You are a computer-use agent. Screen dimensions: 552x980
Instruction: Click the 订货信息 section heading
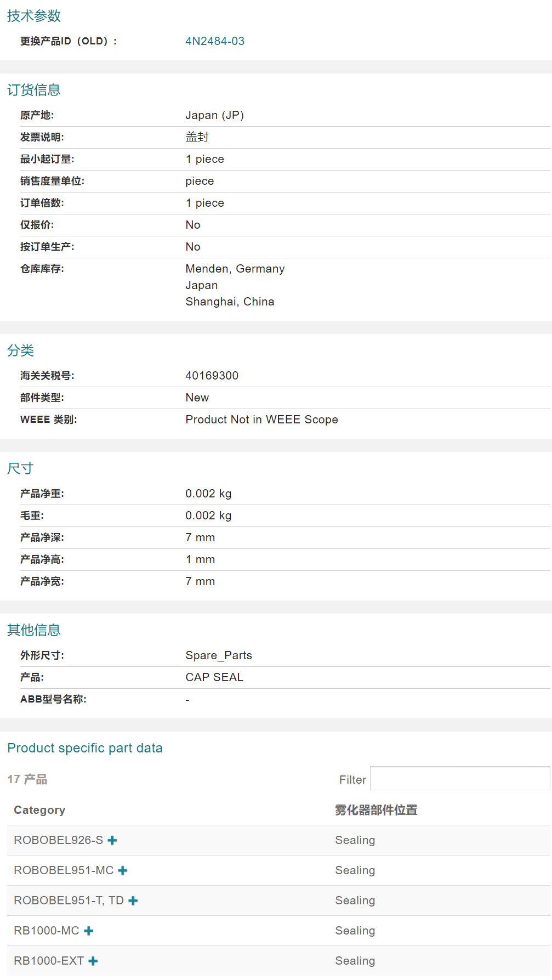click(34, 90)
